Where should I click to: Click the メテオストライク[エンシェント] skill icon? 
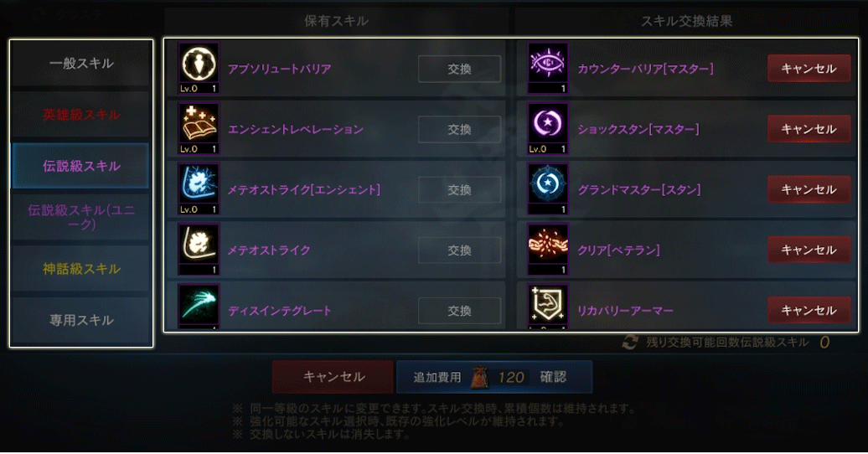tap(199, 188)
